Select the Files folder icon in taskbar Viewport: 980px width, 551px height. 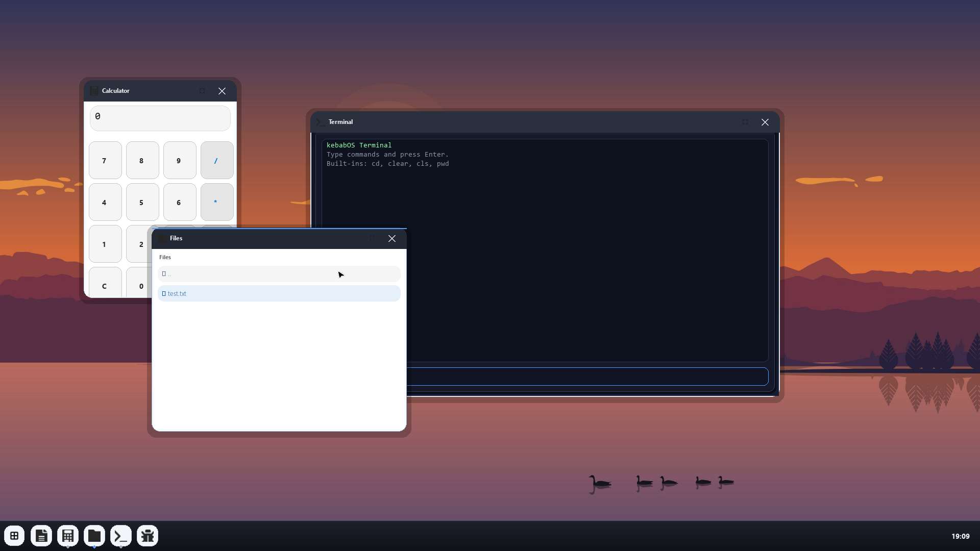coord(94,536)
